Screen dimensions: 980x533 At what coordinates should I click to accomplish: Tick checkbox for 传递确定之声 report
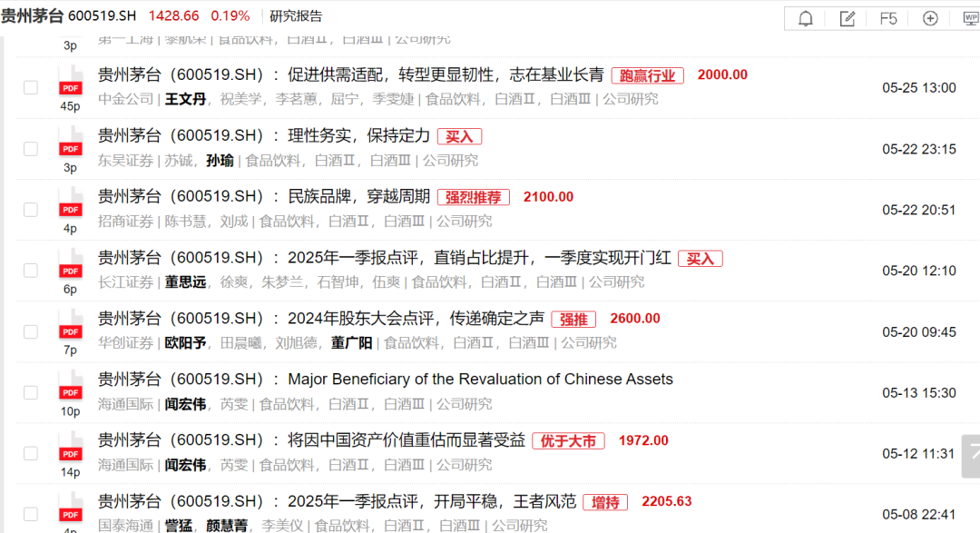[x=31, y=331]
